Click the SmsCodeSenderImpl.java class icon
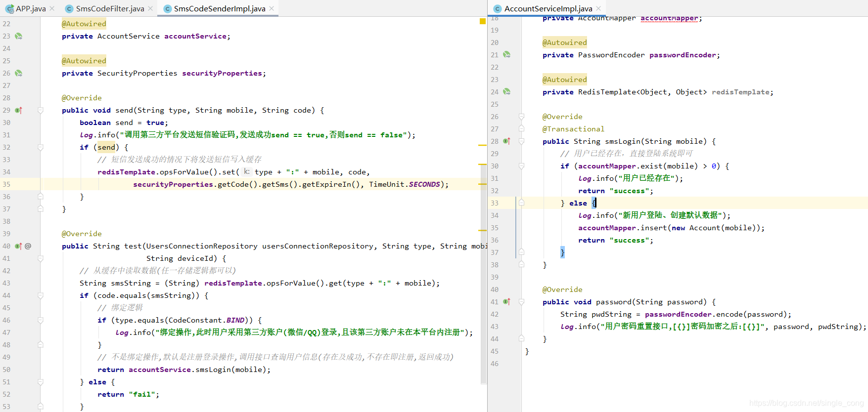The height and width of the screenshot is (412, 868). (167, 9)
